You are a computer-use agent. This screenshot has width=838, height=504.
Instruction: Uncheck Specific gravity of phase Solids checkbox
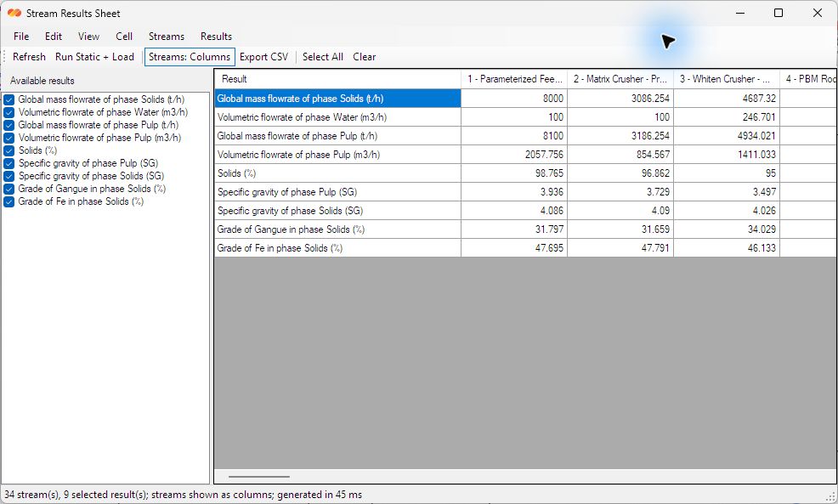click(9, 177)
